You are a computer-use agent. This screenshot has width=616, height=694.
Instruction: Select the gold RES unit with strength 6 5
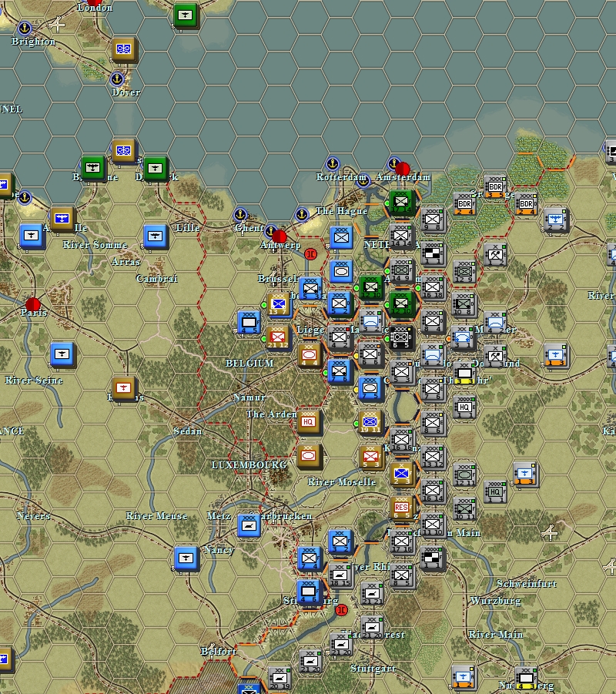tap(402, 508)
